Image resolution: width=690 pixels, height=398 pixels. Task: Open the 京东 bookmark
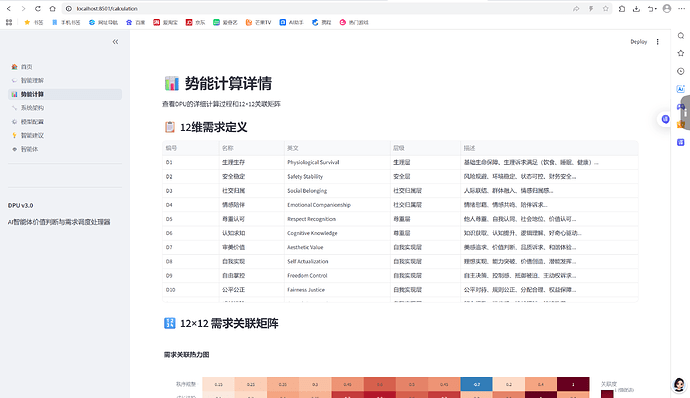pyautogui.click(x=195, y=22)
